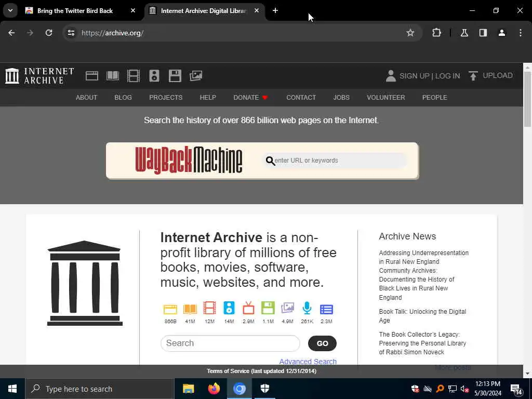Open the CONTACT menu item
This screenshot has height=399, width=532.
click(301, 97)
